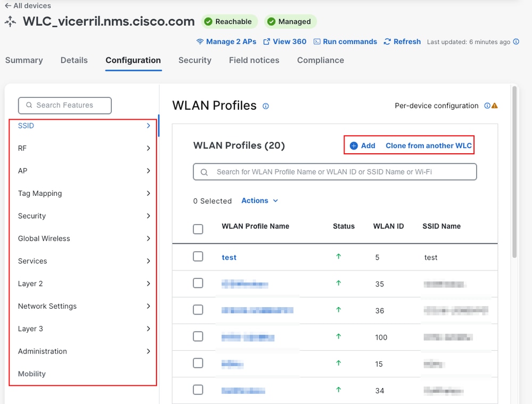
Task: Tick the checkbox for WLAN ID 15
Action: [x=198, y=363]
